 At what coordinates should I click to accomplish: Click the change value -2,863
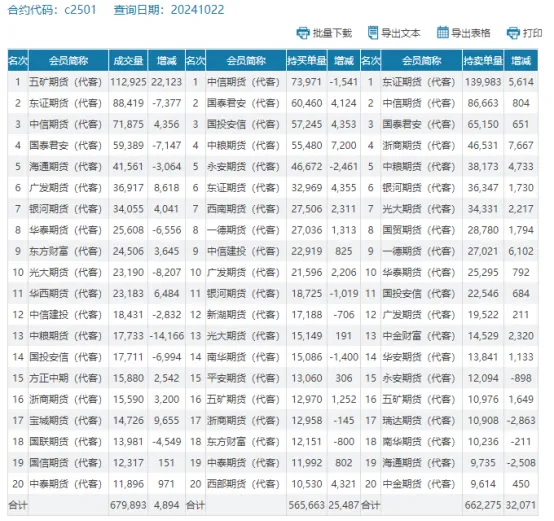point(521,420)
